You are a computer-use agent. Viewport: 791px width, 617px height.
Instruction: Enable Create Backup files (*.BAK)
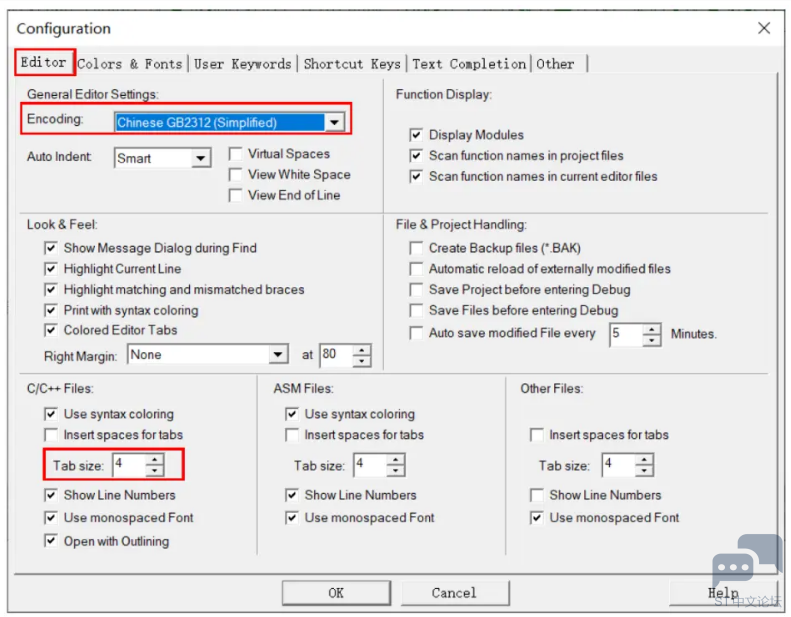click(416, 248)
